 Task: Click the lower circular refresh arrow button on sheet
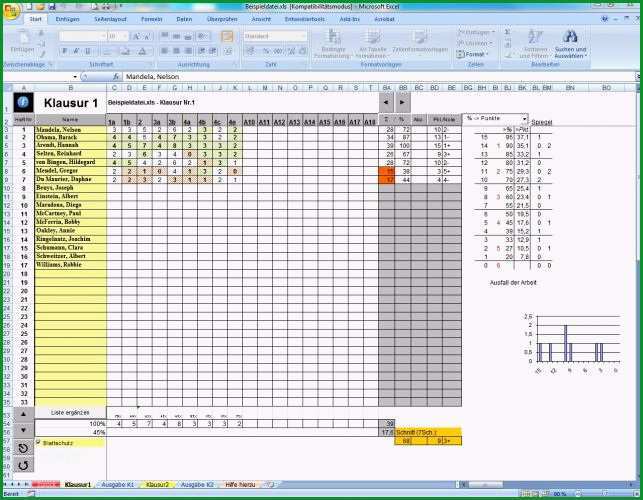[23, 466]
